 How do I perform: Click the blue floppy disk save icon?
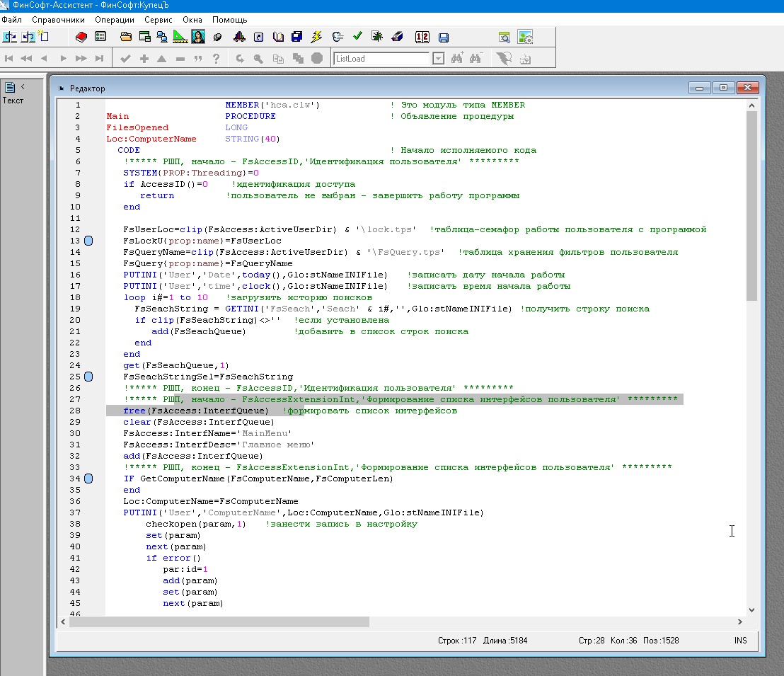point(444,38)
